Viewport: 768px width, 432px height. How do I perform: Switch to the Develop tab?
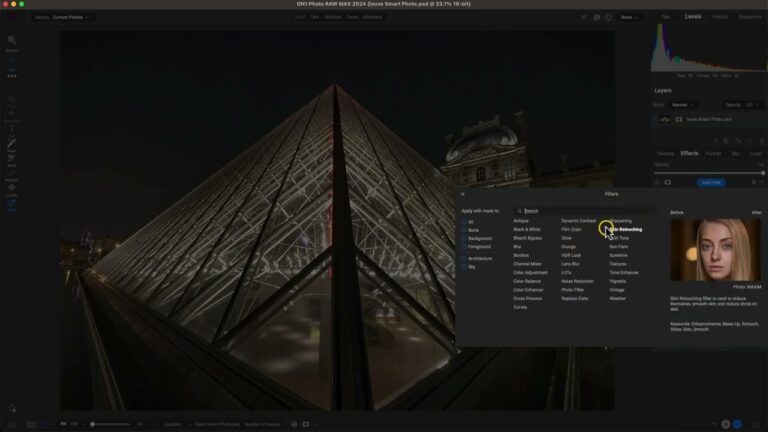click(x=665, y=154)
